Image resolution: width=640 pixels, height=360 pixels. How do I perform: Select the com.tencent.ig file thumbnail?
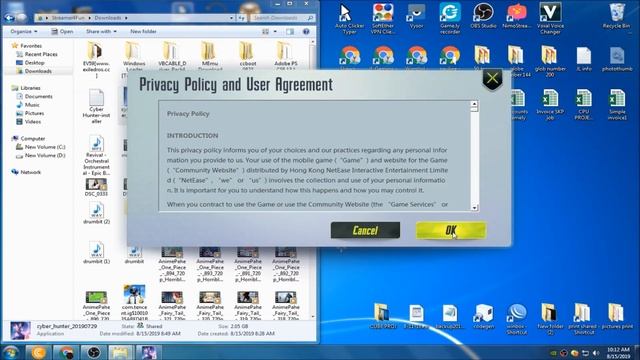(134, 301)
